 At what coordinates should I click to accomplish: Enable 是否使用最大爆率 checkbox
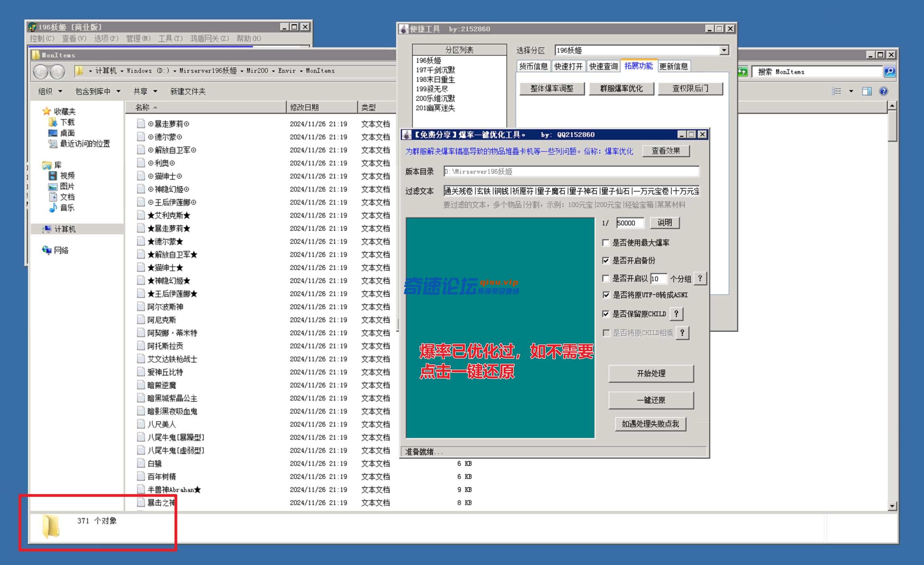(606, 243)
